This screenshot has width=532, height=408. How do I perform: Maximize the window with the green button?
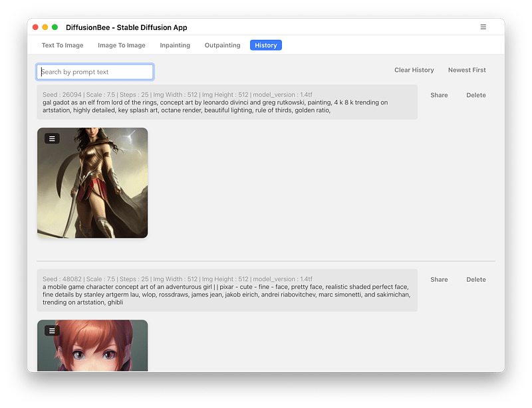click(55, 27)
